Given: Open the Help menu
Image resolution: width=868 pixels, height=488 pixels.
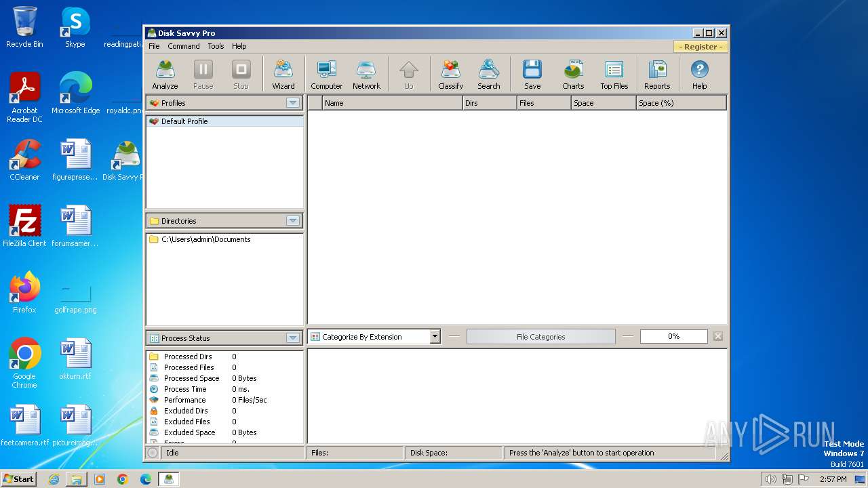Looking at the screenshot, I should click(x=239, y=46).
